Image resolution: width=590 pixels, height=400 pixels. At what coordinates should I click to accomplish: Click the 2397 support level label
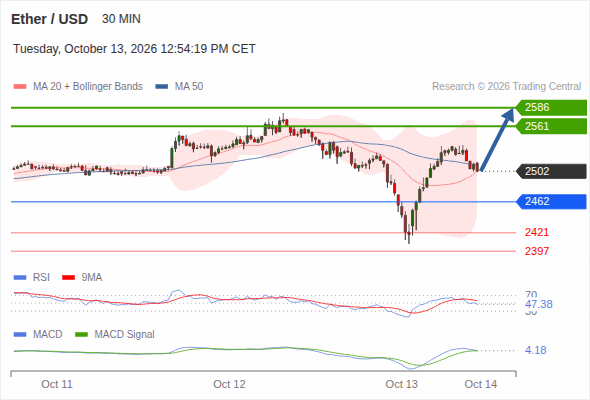click(537, 251)
